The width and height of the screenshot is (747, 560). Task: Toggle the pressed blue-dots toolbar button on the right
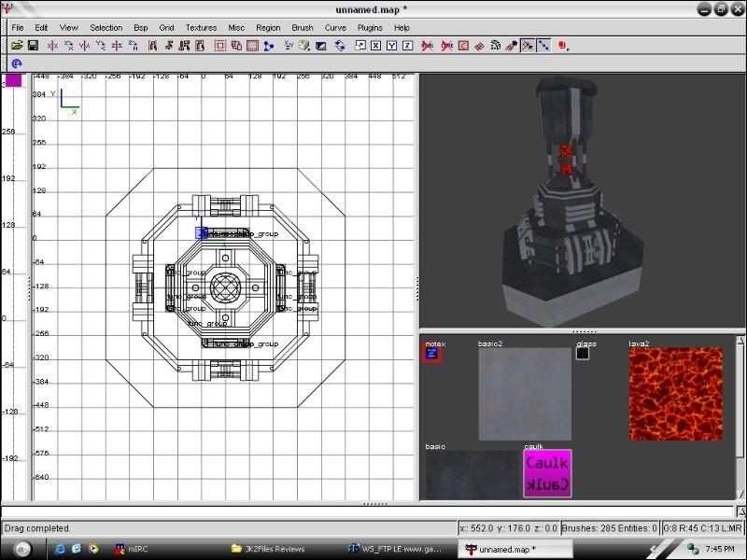(543, 45)
